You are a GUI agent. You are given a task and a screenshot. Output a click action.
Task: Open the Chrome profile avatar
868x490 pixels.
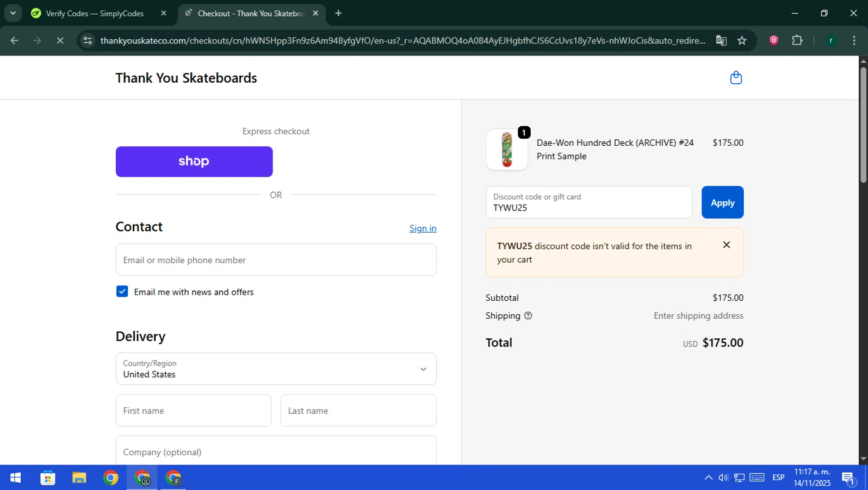[831, 40]
